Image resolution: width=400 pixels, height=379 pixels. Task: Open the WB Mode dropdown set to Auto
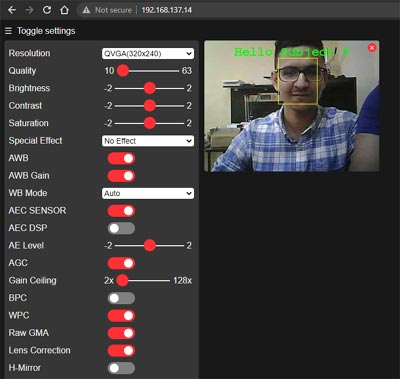click(148, 193)
